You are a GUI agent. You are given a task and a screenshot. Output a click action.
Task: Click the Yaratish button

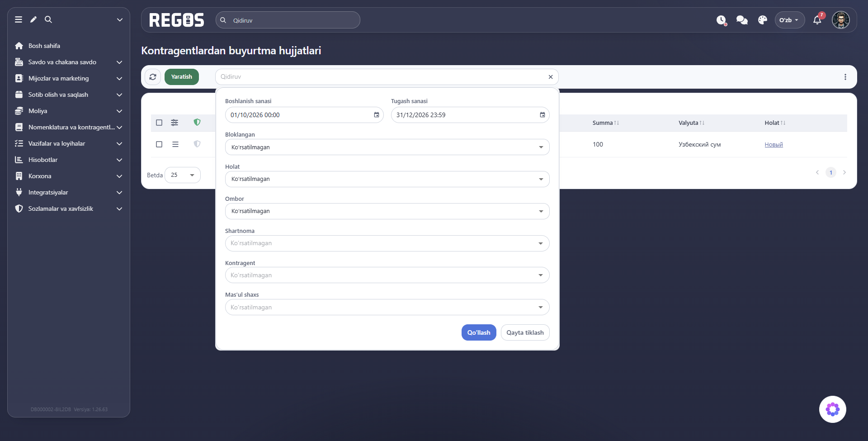click(182, 77)
